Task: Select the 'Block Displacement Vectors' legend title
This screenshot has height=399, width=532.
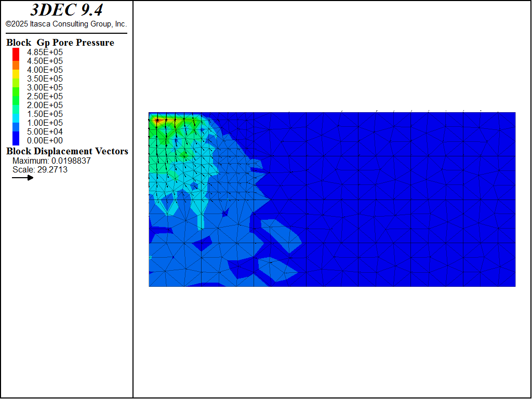Action: point(67,151)
